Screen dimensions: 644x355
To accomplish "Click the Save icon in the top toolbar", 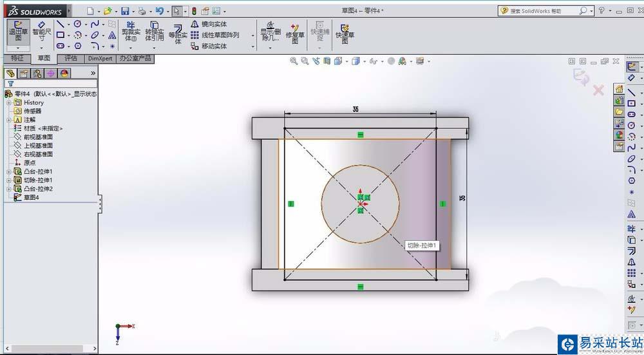I will click(125, 11).
